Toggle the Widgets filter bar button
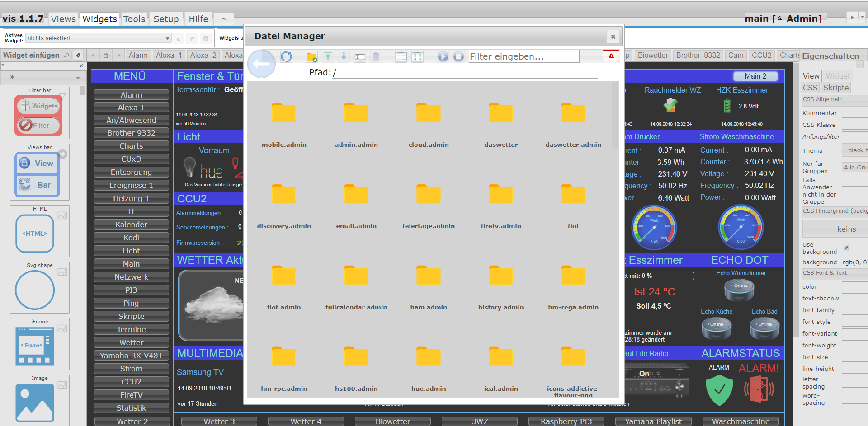The width and height of the screenshot is (868, 426). click(39, 106)
